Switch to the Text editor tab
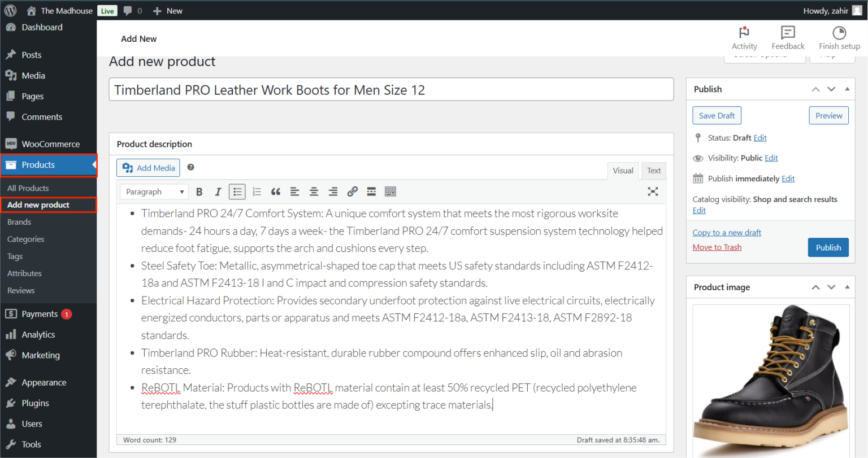Viewport: 868px width, 458px height. pyautogui.click(x=653, y=171)
